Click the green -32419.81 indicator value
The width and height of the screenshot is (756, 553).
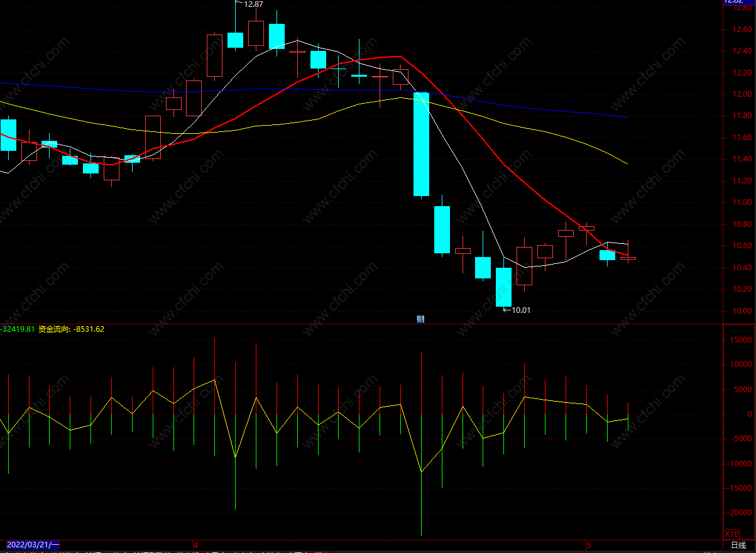pos(17,329)
